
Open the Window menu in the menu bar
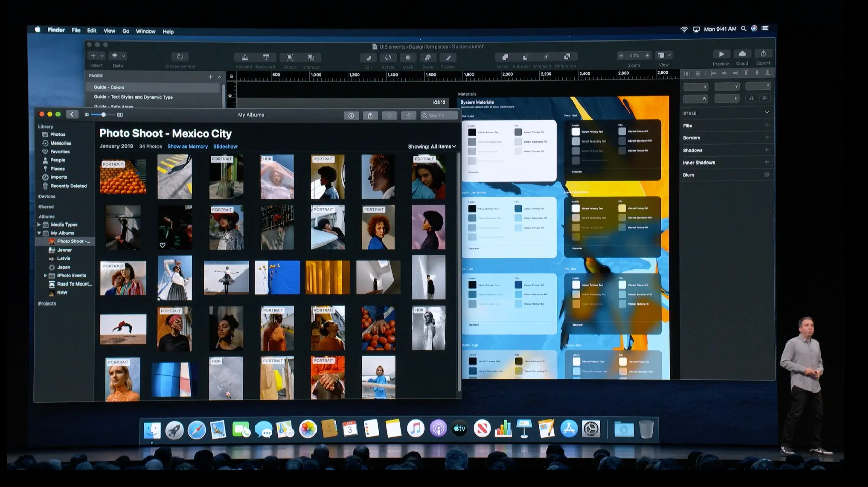146,31
